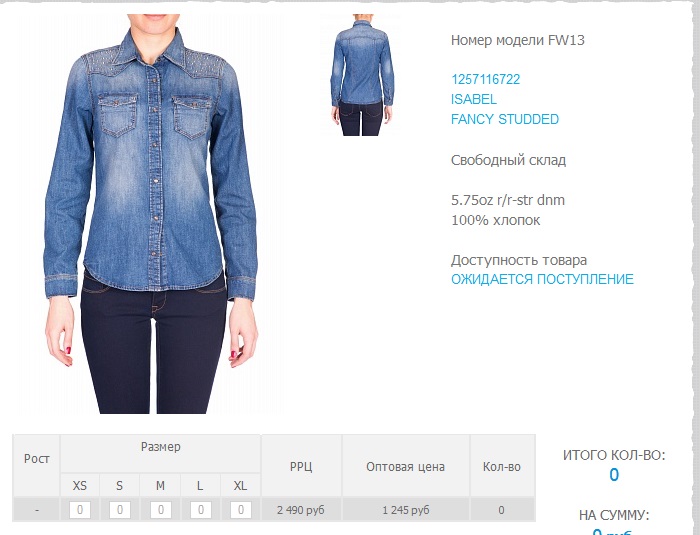Click the РРЦ column header
This screenshot has height=535, width=700.
[301, 466]
